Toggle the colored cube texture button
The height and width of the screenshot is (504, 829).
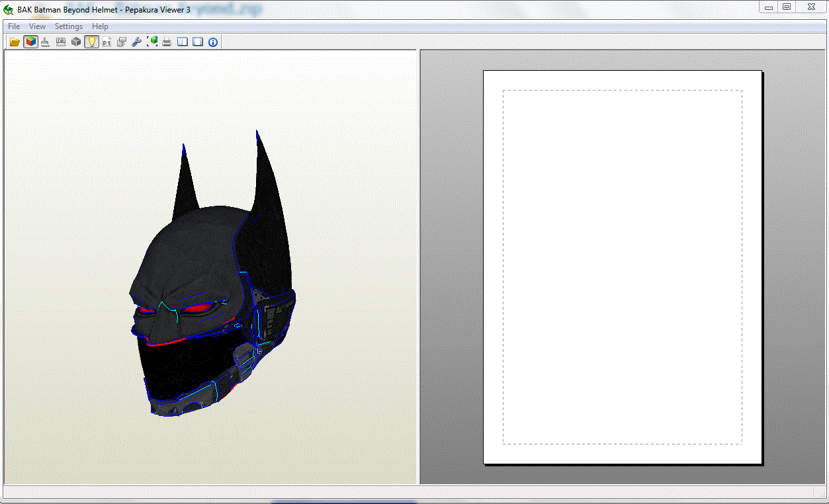(x=30, y=42)
